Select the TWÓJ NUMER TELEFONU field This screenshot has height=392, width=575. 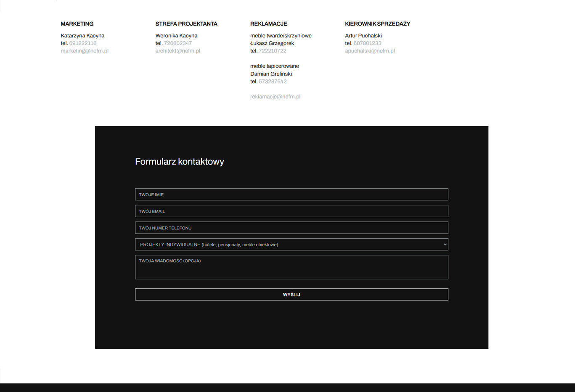click(291, 228)
